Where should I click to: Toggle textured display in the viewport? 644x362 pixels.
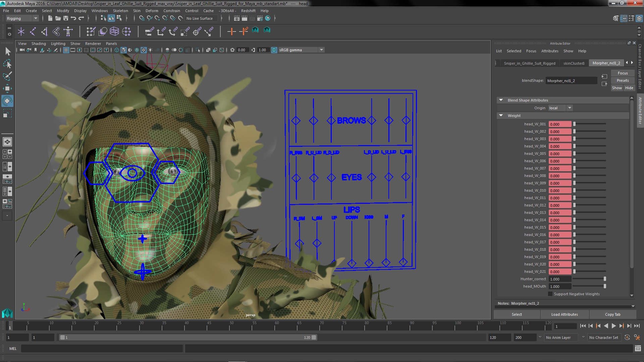(x=144, y=50)
